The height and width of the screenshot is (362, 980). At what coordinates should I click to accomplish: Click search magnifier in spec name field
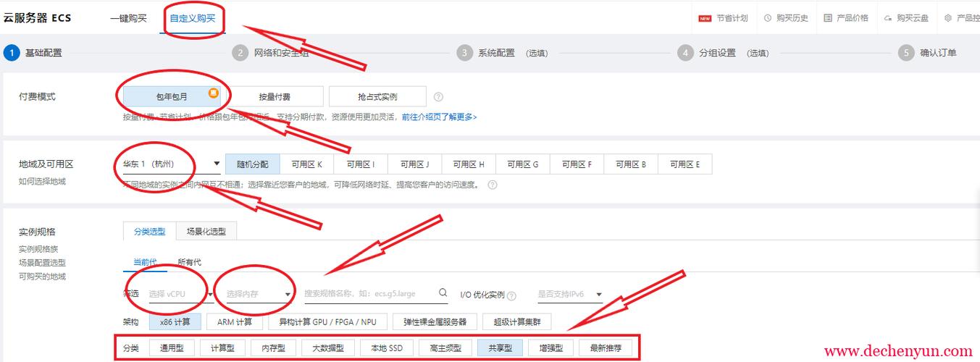(443, 293)
